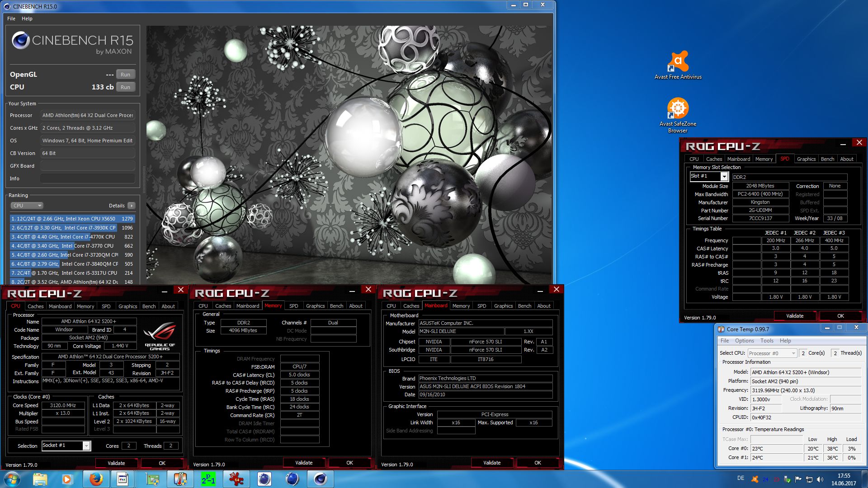
Task: Click the ROG Republic of Gamers logo
Action: pos(160,336)
